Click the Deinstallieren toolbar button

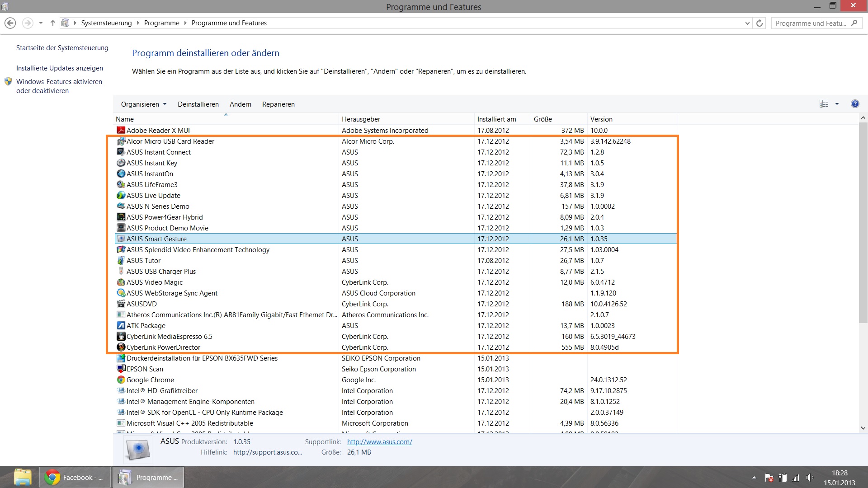[x=198, y=104]
